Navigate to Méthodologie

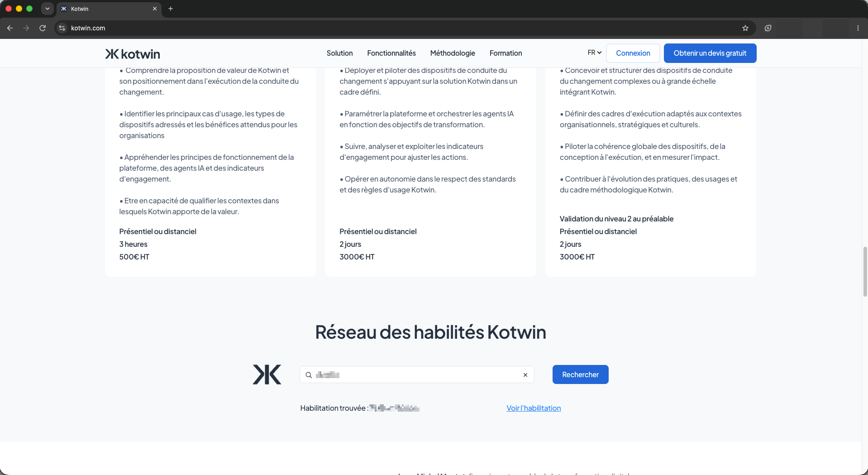(x=453, y=53)
